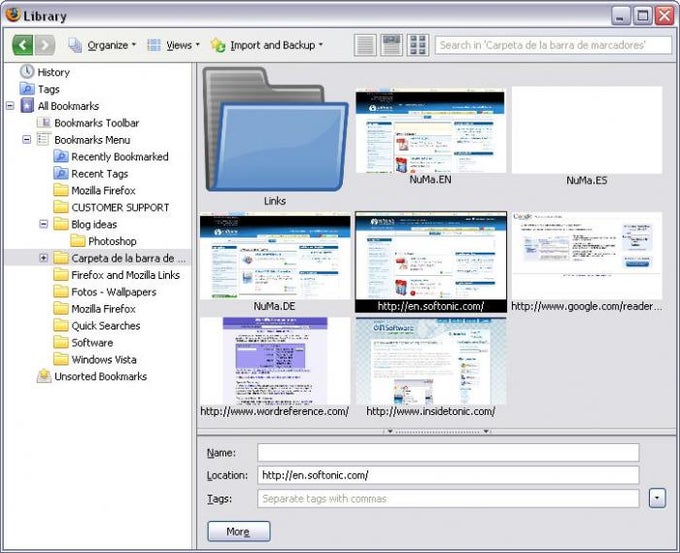Select the Windows Vista folder
The image size is (680, 553).
104,360
